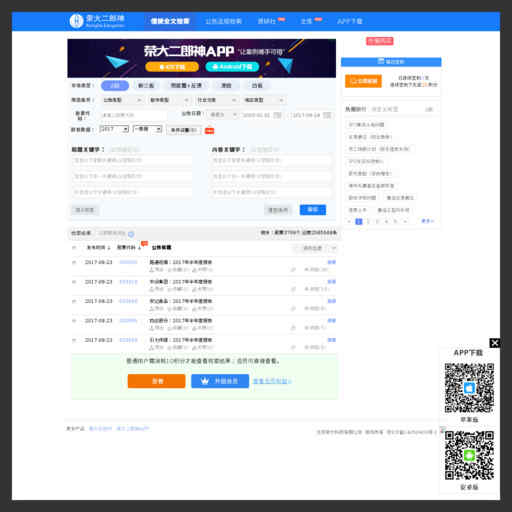Open the quarter dropdown next to 2017
The height and width of the screenshot is (512, 512).
147,129
